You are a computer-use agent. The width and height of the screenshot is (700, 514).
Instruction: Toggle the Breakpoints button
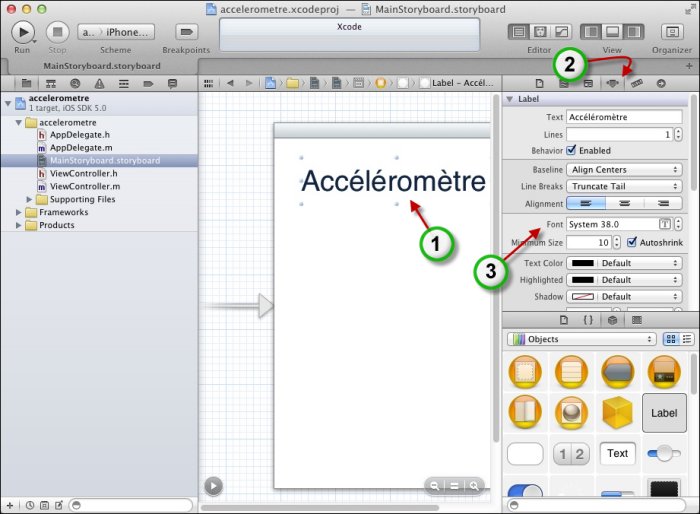tap(186, 32)
